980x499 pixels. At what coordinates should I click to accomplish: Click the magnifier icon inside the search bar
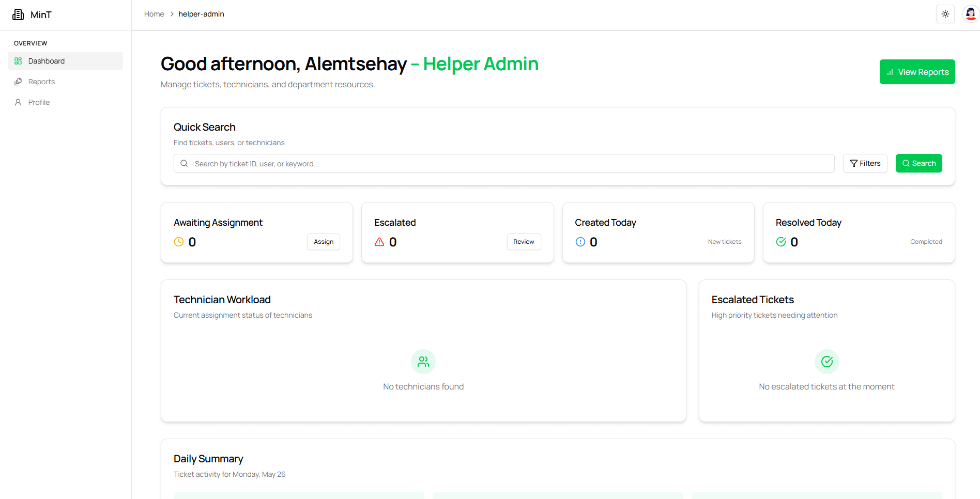184,163
